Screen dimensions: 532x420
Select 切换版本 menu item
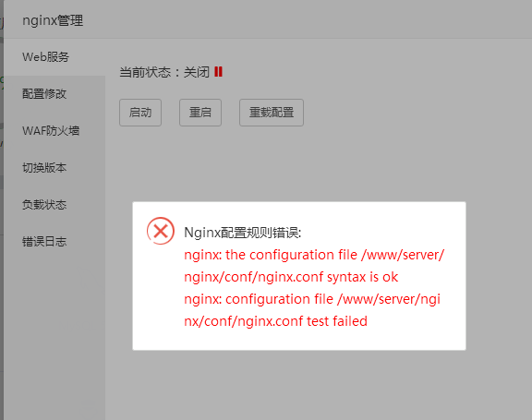54,168
